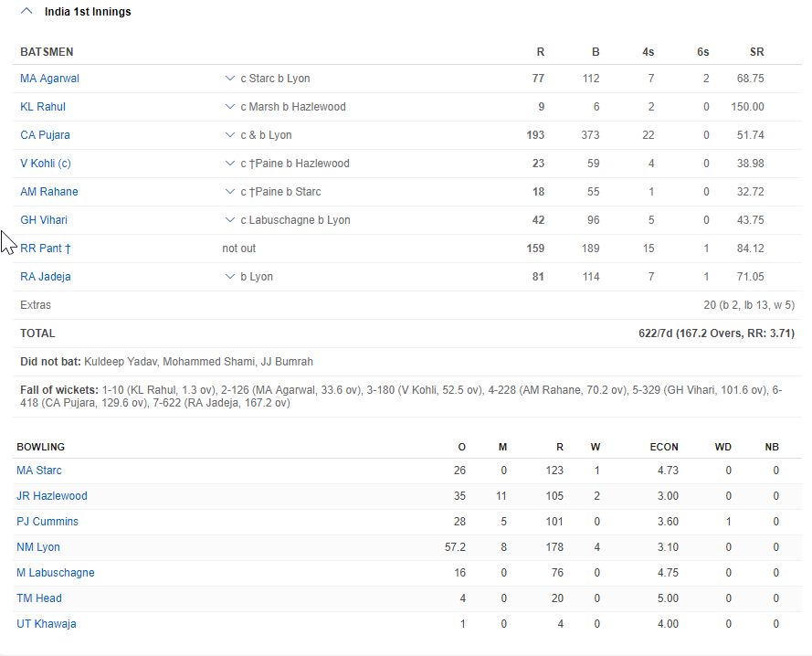Click MA Starc's wickets value
The width and height of the screenshot is (812, 656).
(597, 471)
